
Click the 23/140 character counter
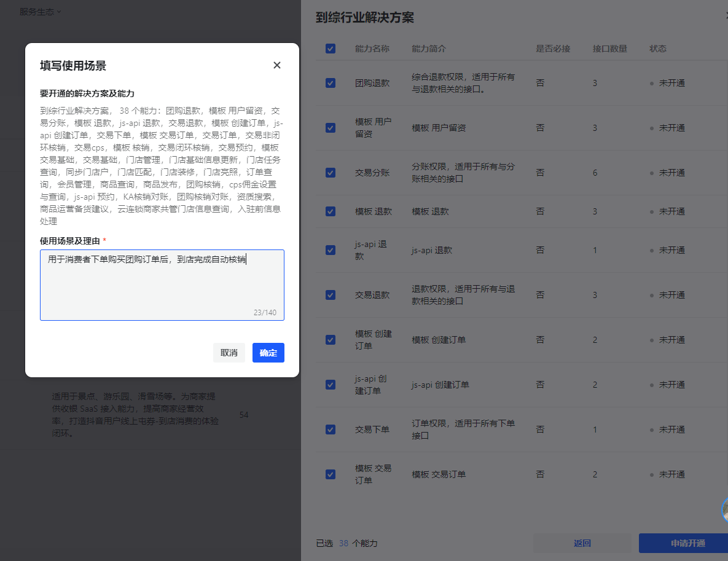pyautogui.click(x=265, y=313)
